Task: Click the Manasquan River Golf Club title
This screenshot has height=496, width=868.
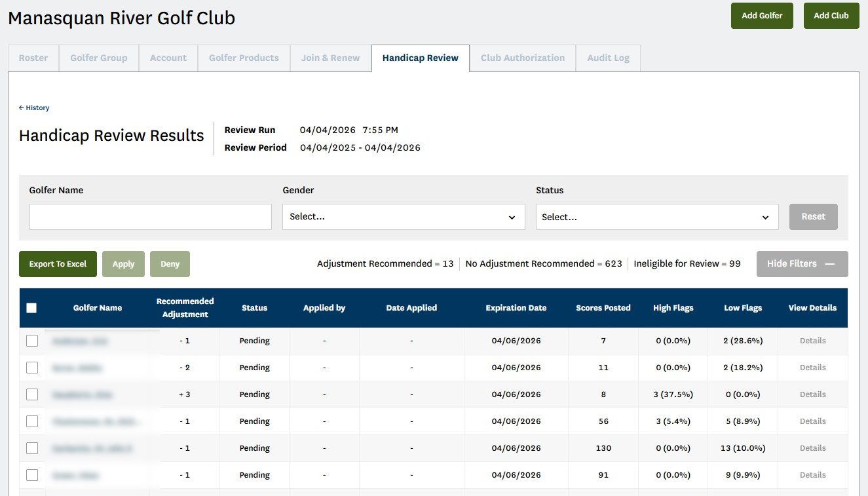Action: [121, 18]
